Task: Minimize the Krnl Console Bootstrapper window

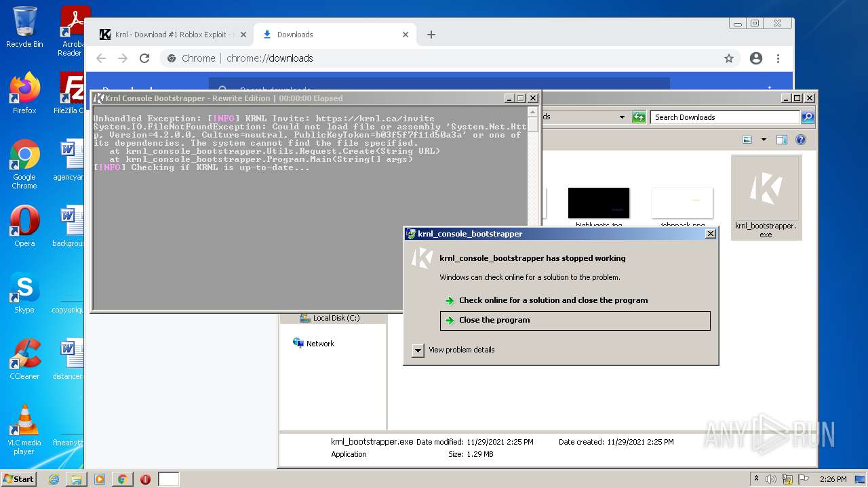Action: point(509,98)
